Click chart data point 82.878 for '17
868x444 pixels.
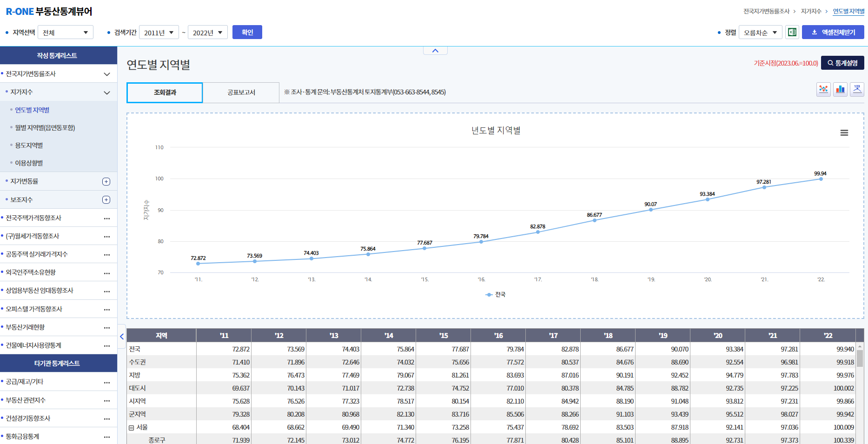(x=538, y=232)
